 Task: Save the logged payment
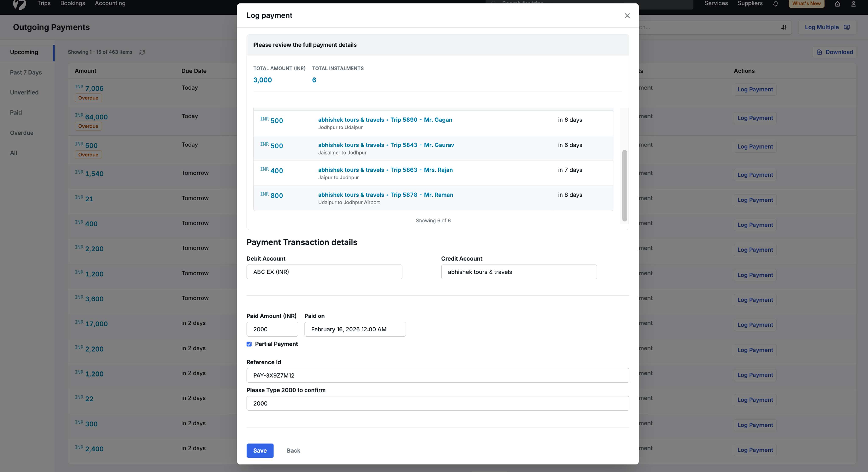(260, 450)
